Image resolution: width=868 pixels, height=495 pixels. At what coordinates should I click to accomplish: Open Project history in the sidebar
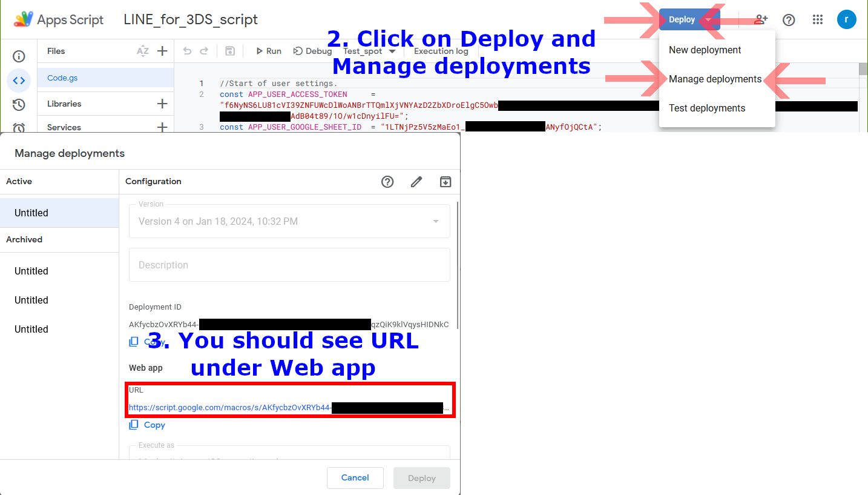(x=19, y=104)
